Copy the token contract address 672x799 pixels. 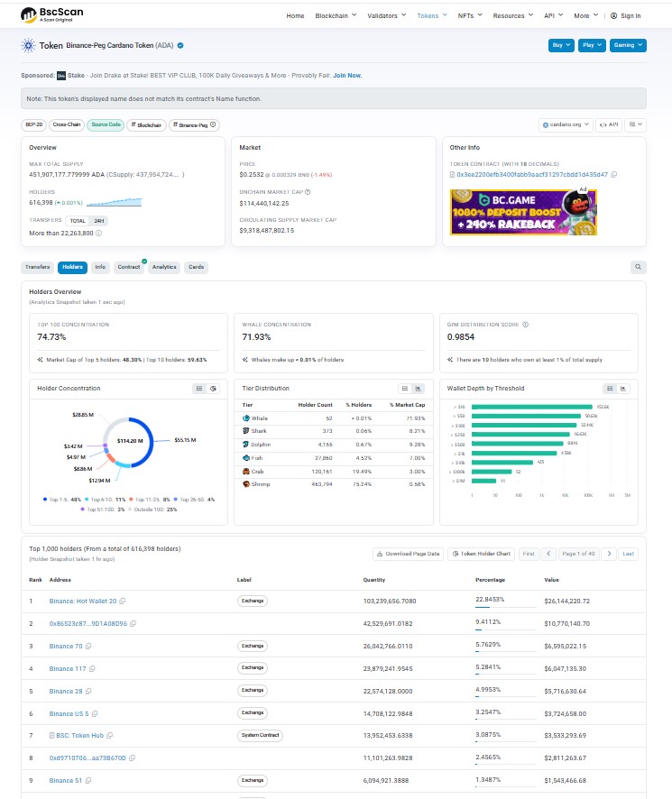coord(614,174)
